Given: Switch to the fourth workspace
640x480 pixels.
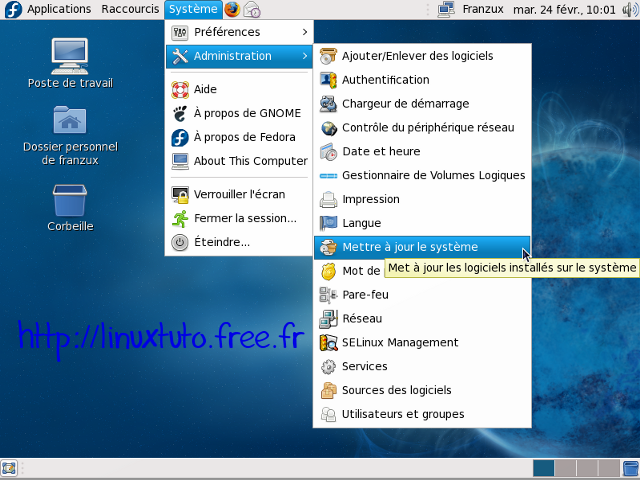Looking at the screenshot, I should pos(609,468).
